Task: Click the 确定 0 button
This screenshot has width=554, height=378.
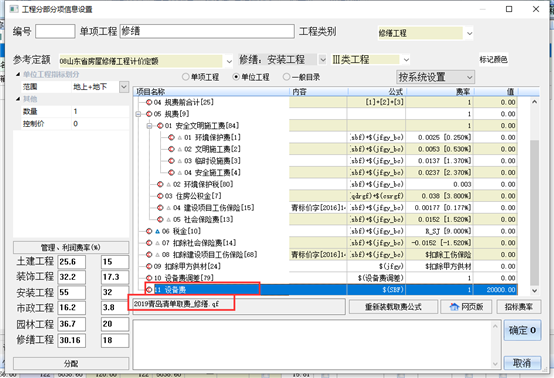Action: tap(522, 330)
